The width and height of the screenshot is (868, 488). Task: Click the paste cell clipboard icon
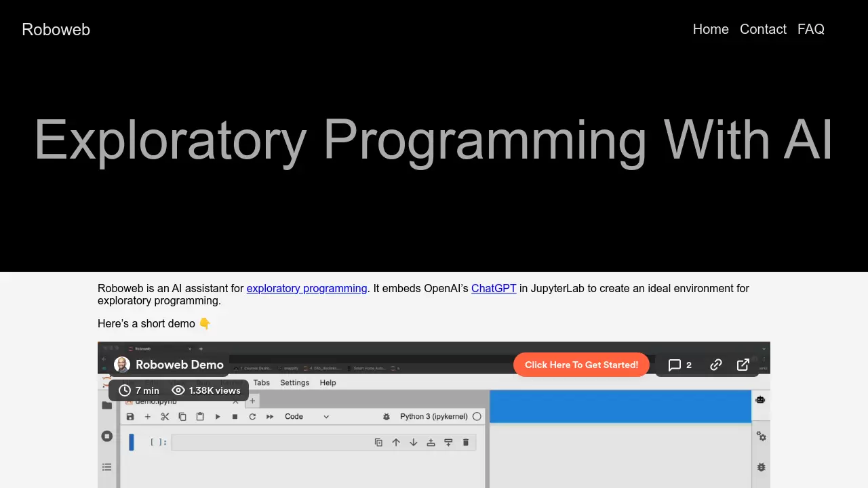click(200, 416)
